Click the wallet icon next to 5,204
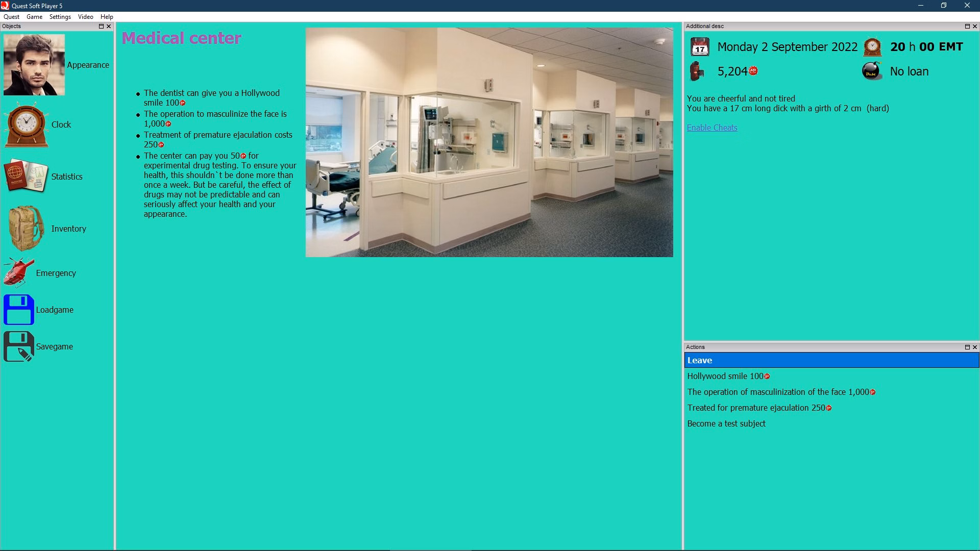 (x=697, y=71)
